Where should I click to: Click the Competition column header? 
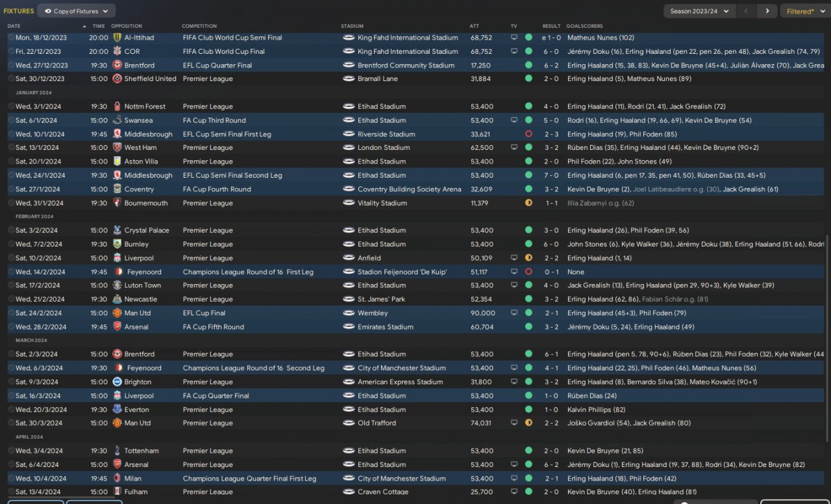point(199,26)
